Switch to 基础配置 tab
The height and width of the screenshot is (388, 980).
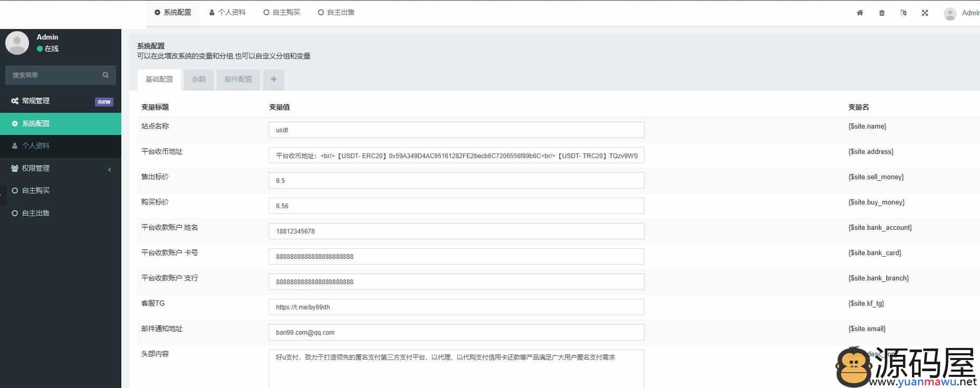(159, 79)
